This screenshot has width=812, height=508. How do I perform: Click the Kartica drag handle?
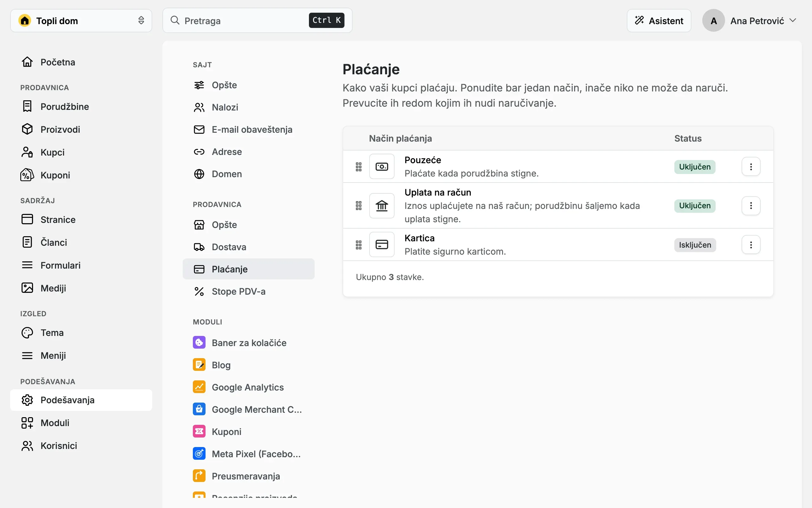click(x=358, y=244)
